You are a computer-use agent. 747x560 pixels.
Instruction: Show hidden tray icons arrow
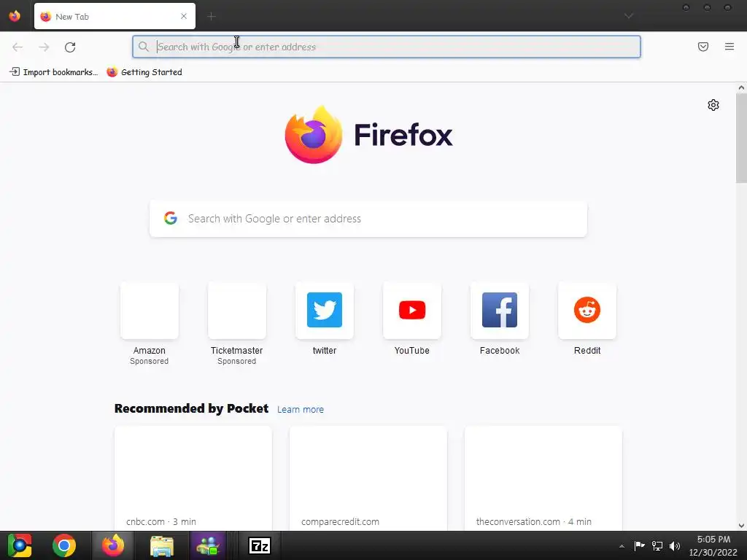click(622, 546)
